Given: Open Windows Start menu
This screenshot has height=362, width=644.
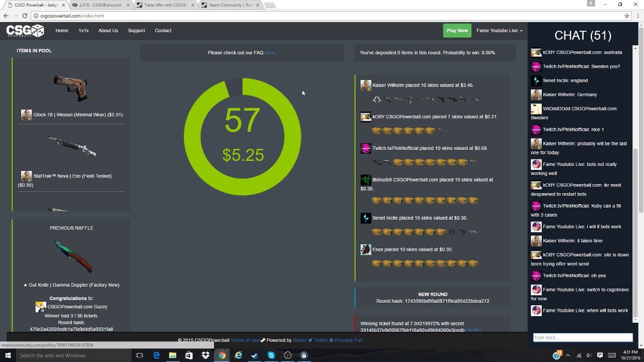Looking at the screenshot, I should (x=7, y=355).
